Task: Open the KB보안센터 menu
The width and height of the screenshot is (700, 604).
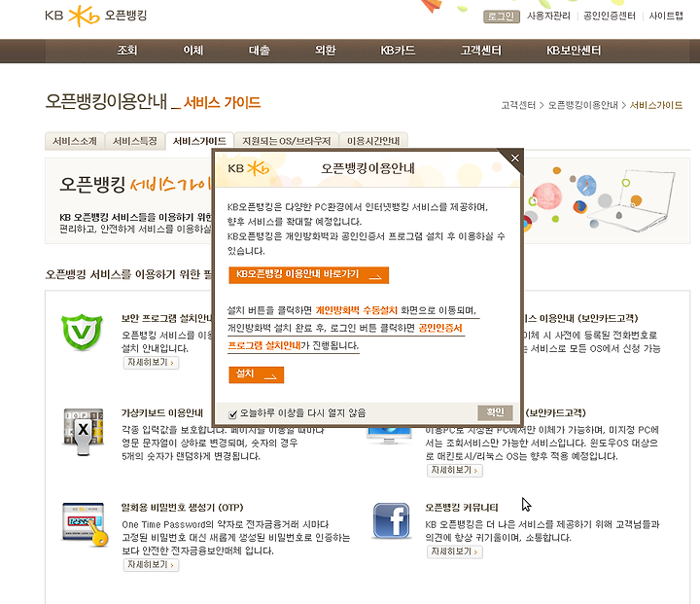Action: click(x=574, y=51)
